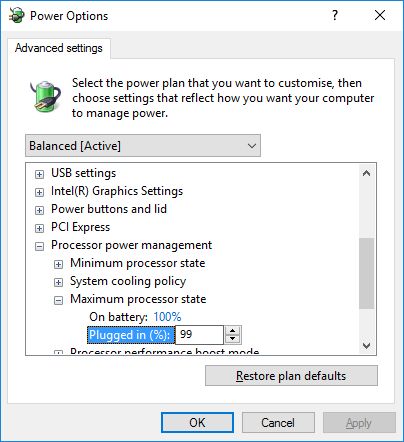Confirm changes with the OK button
The height and width of the screenshot is (442, 404).
click(x=197, y=423)
